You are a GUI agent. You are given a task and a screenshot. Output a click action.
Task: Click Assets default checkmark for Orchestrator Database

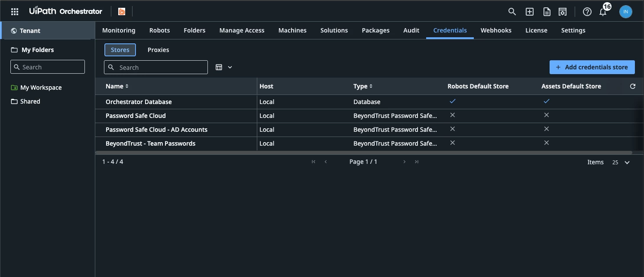547,101
